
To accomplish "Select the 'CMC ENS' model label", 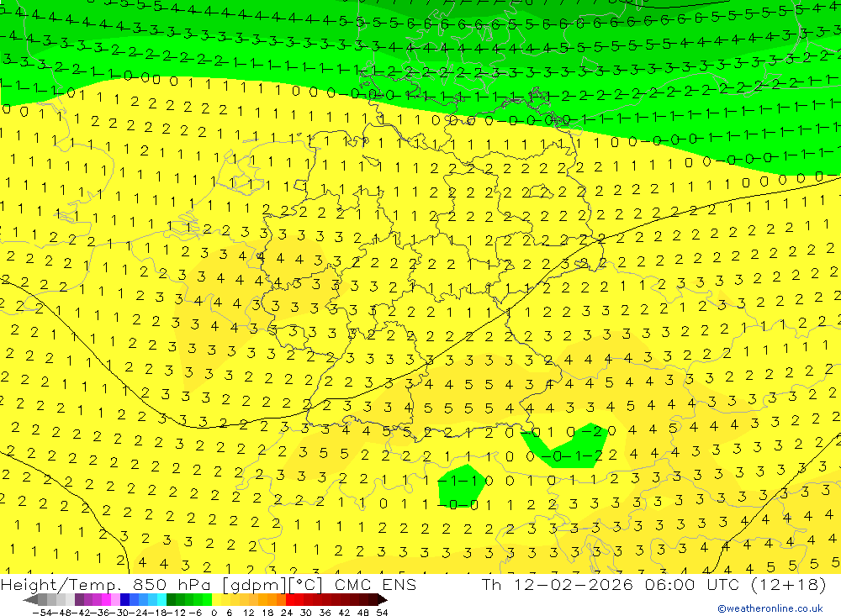I will pos(375,585).
